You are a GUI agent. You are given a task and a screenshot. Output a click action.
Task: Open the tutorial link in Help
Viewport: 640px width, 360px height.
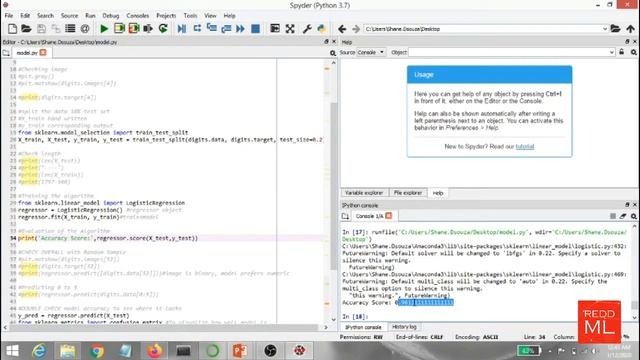[524, 147]
